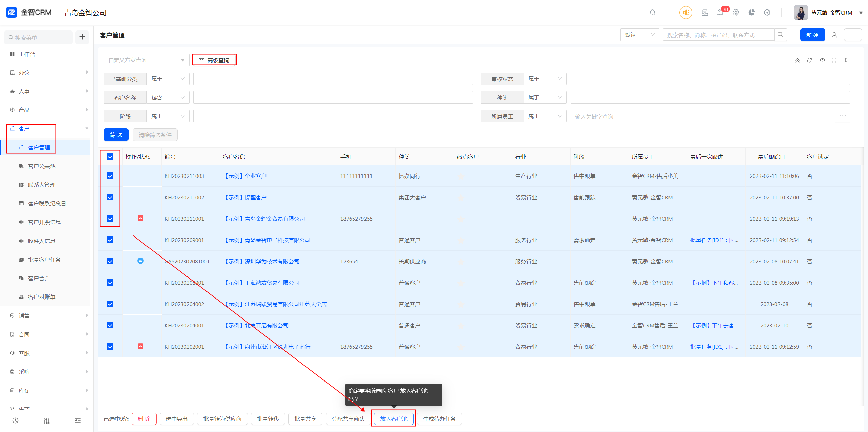
Task: Toggle fullscreen view of the table
Action: (834, 60)
